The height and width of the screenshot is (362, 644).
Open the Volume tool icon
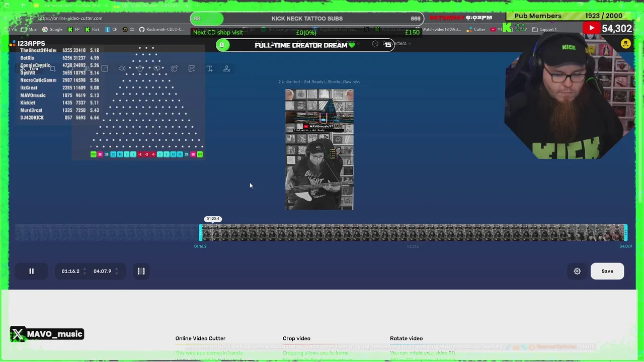[x=122, y=68]
